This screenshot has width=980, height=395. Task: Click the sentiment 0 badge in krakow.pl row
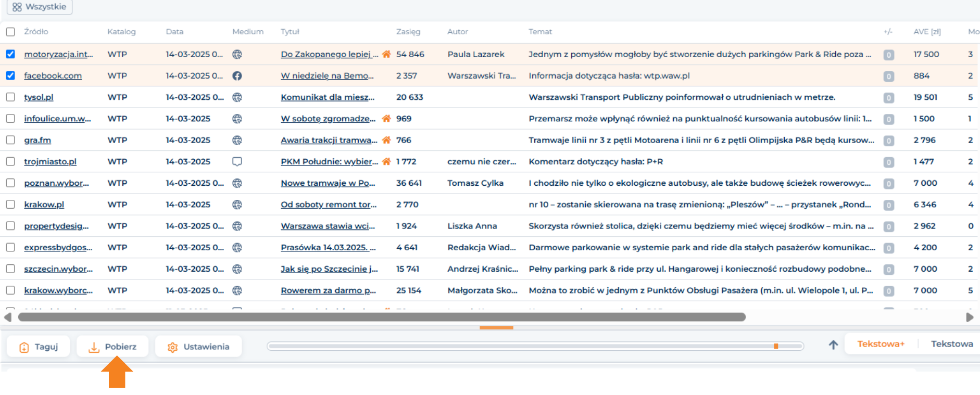(889, 205)
